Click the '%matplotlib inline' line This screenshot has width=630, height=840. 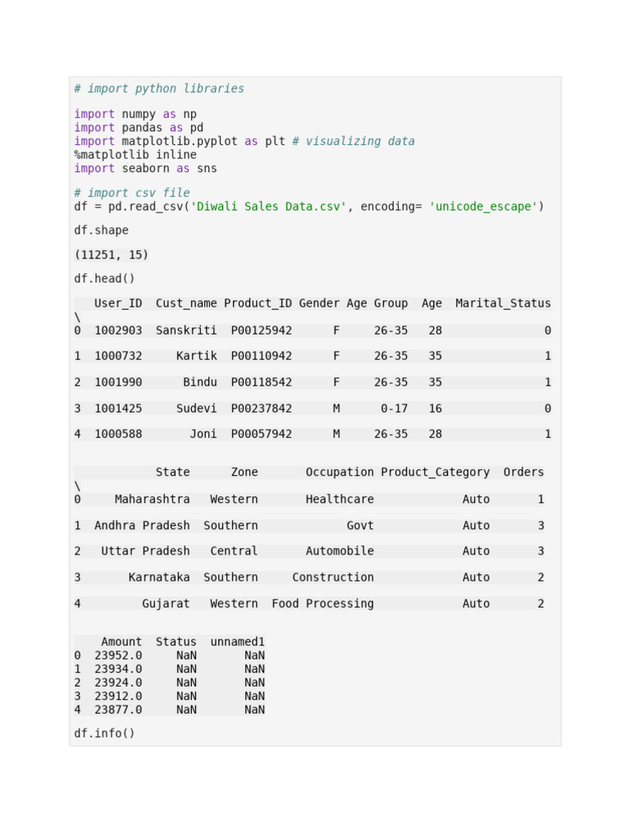[135, 155]
